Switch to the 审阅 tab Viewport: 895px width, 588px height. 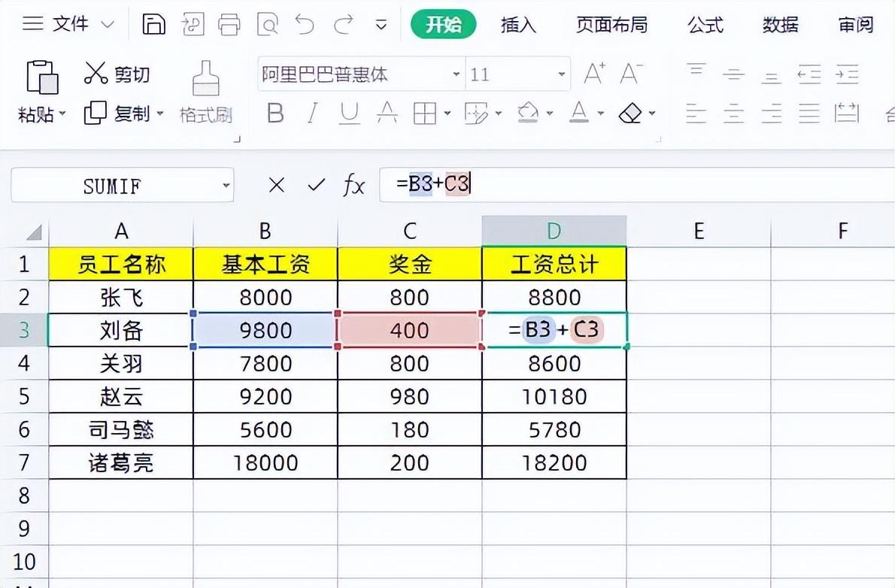coord(856,25)
